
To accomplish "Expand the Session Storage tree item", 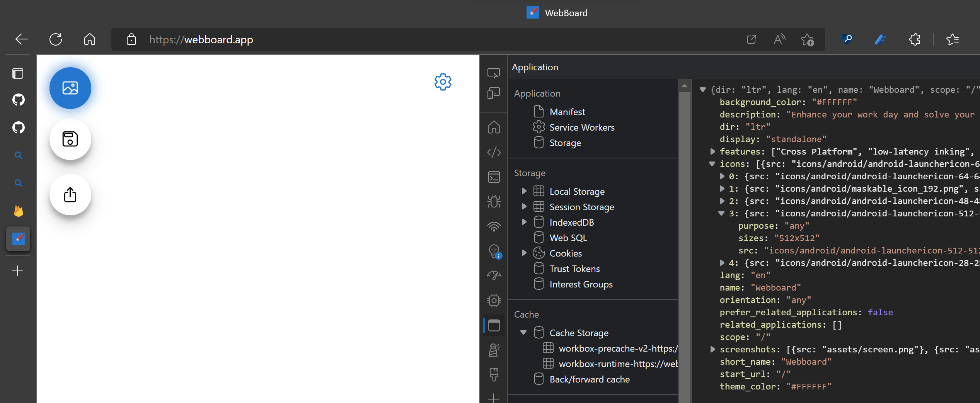I will tap(524, 206).
